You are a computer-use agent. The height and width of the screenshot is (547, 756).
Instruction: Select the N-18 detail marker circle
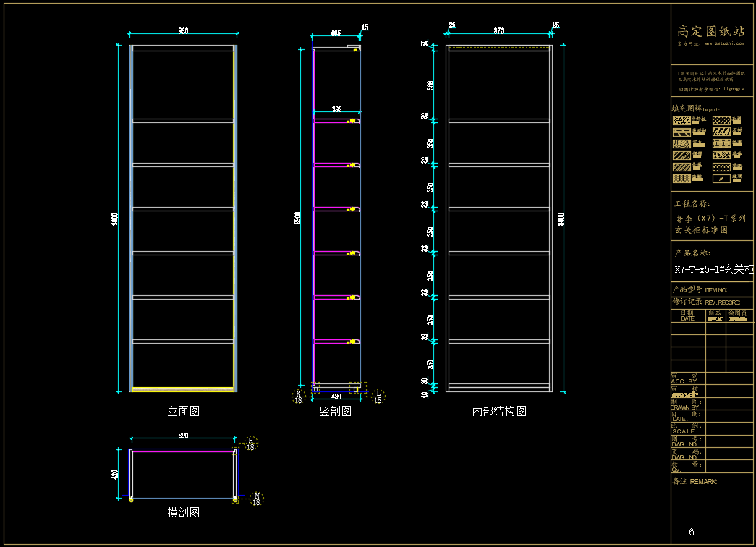pyautogui.click(x=256, y=499)
